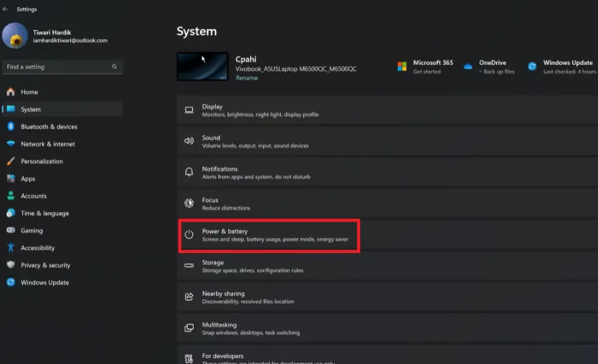
Task: Click the device desktop wallpaper thumbnail
Action: pyautogui.click(x=202, y=67)
